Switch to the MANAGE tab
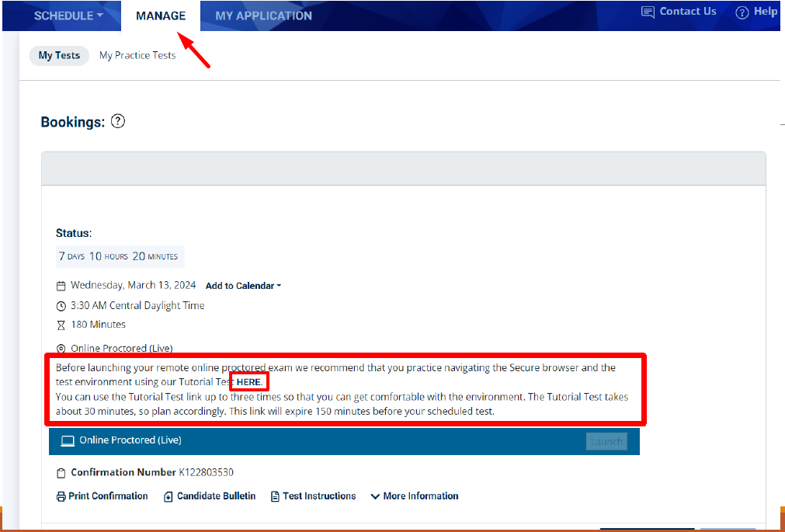Screen dimensions: 785x532 point(161,16)
